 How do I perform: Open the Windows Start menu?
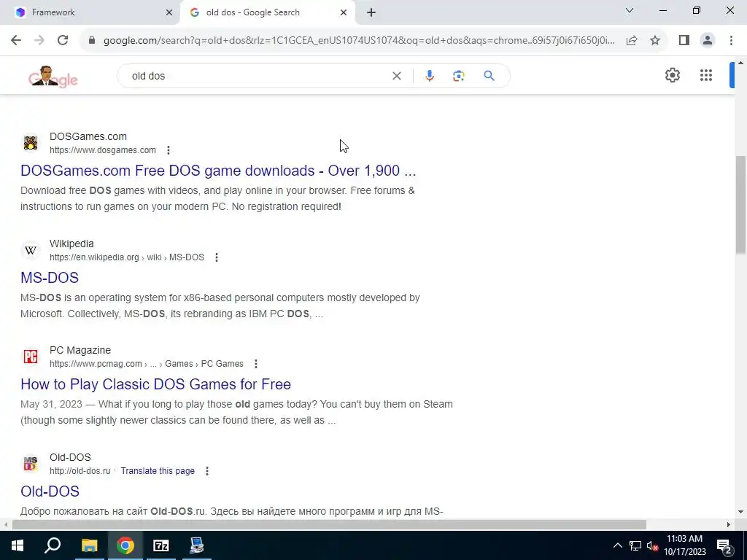coord(18,545)
